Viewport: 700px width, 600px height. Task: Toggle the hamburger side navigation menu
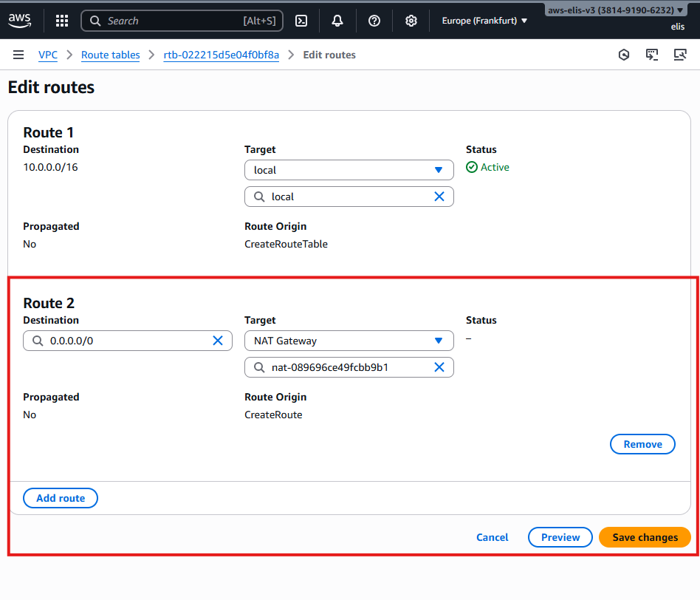[x=18, y=55]
